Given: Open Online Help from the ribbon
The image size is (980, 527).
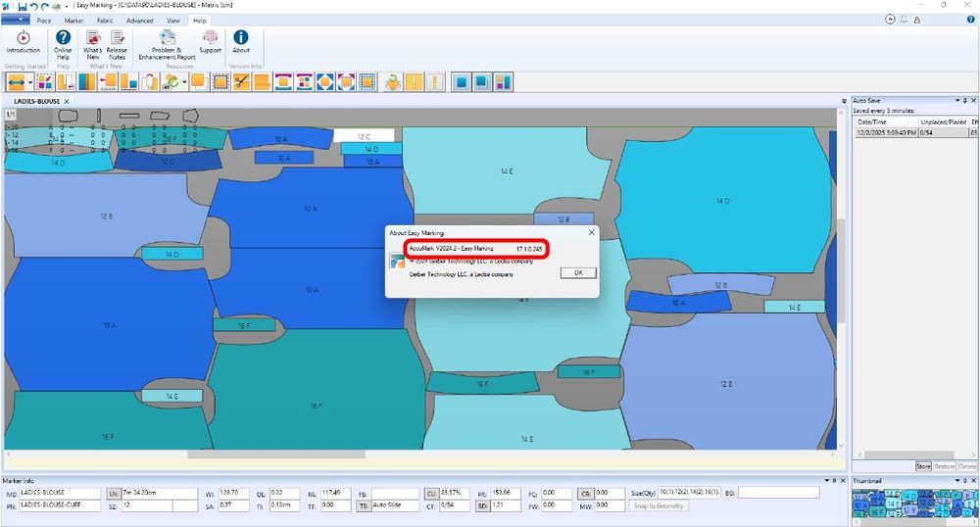Looking at the screenshot, I should pos(63,45).
